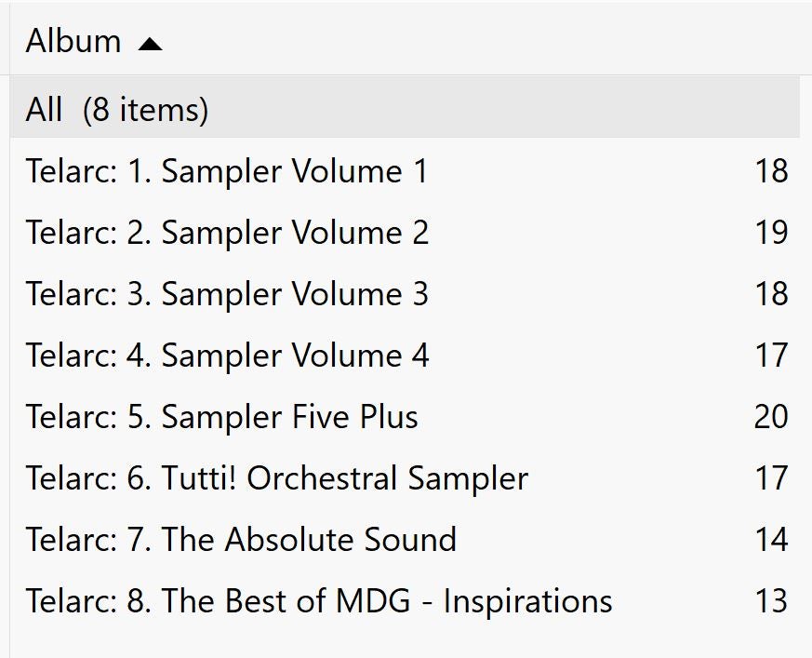Viewport: 812px width, 658px height.
Task: Select Telarc: 2. Sampler Volume 2 album
Action: click(x=227, y=233)
